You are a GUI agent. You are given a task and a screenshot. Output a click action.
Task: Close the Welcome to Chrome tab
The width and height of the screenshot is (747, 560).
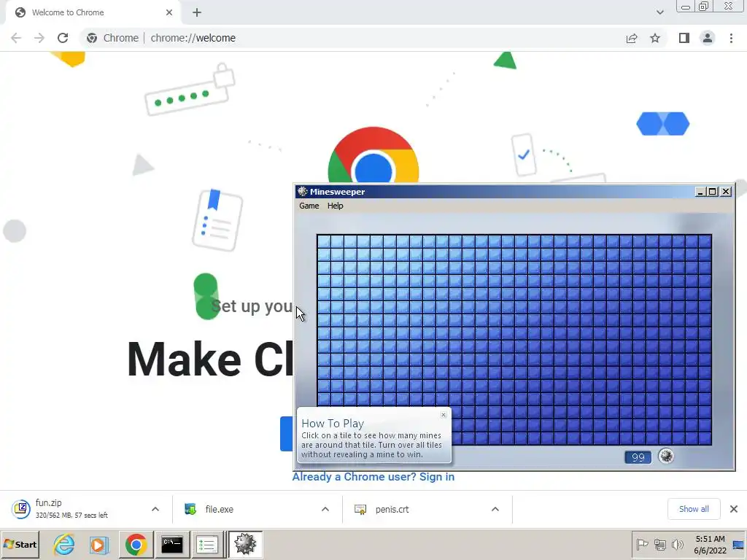click(169, 12)
